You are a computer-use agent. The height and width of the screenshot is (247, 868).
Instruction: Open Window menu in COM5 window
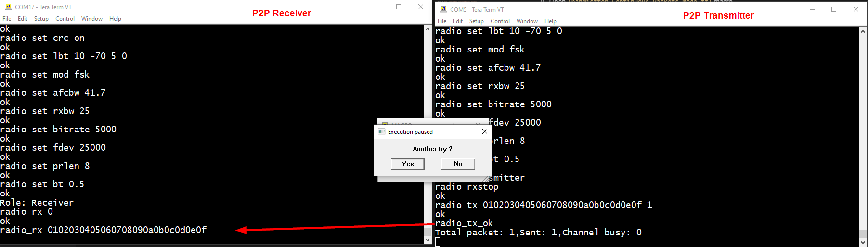tap(527, 21)
